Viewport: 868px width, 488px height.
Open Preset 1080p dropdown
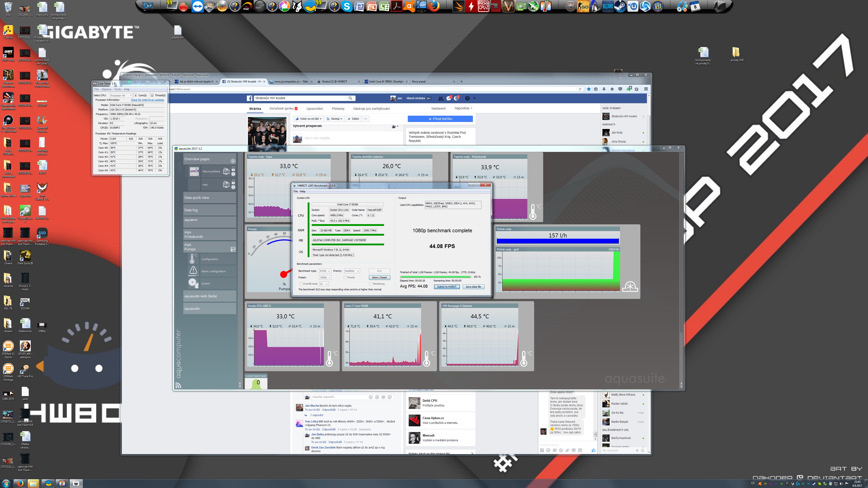click(x=325, y=277)
